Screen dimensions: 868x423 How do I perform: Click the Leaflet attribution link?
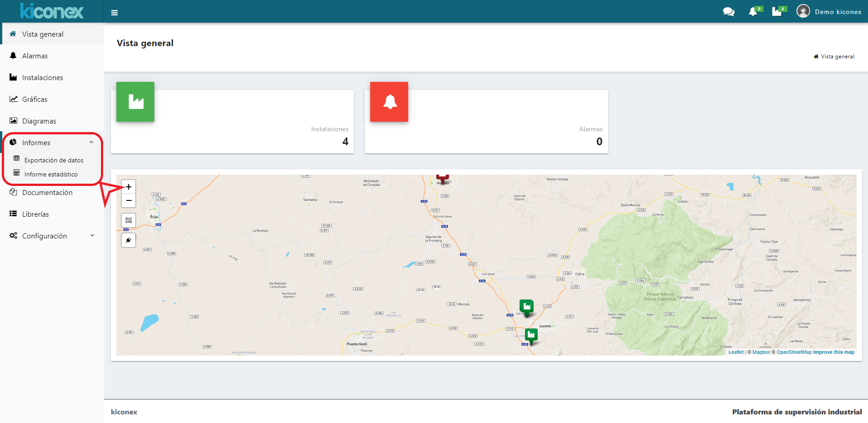pyautogui.click(x=735, y=352)
